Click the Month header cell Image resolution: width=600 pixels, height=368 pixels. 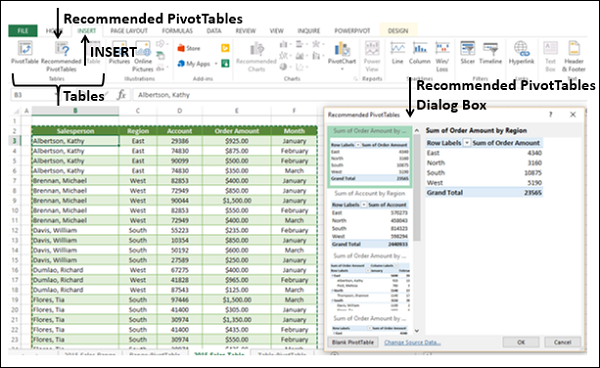point(294,131)
